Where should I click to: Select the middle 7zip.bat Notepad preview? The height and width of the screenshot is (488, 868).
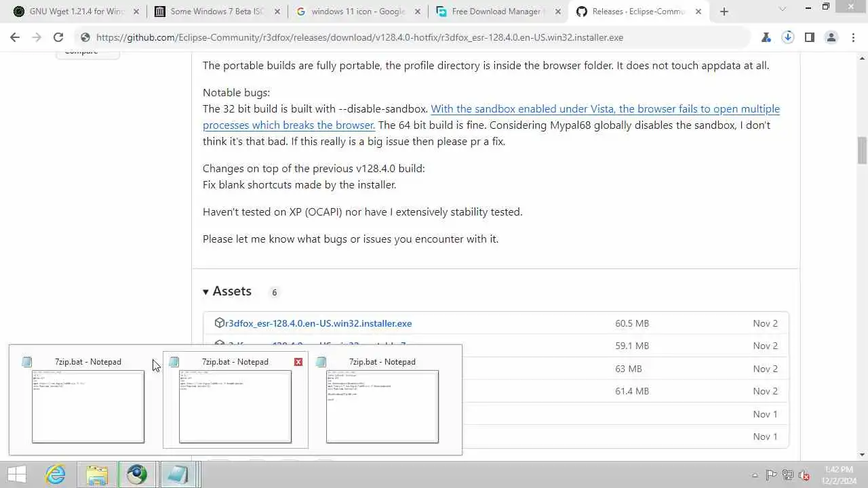point(235,400)
